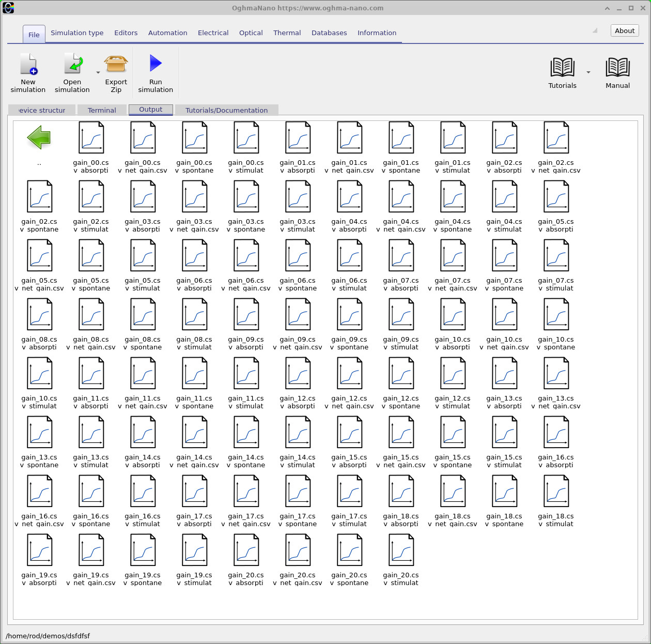
Task: Select gain_04.csv stimulated file icon
Action: tap(504, 196)
